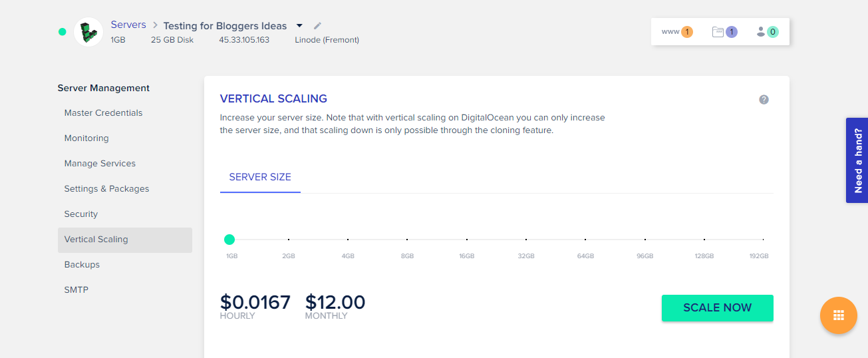868x358 pixels.
Task: Open the help question mark icon
Action: [x=764, y=100]
